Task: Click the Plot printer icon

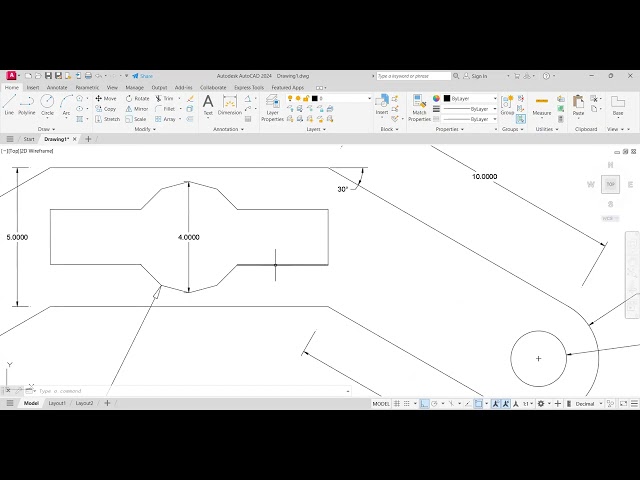Action: 88,76
